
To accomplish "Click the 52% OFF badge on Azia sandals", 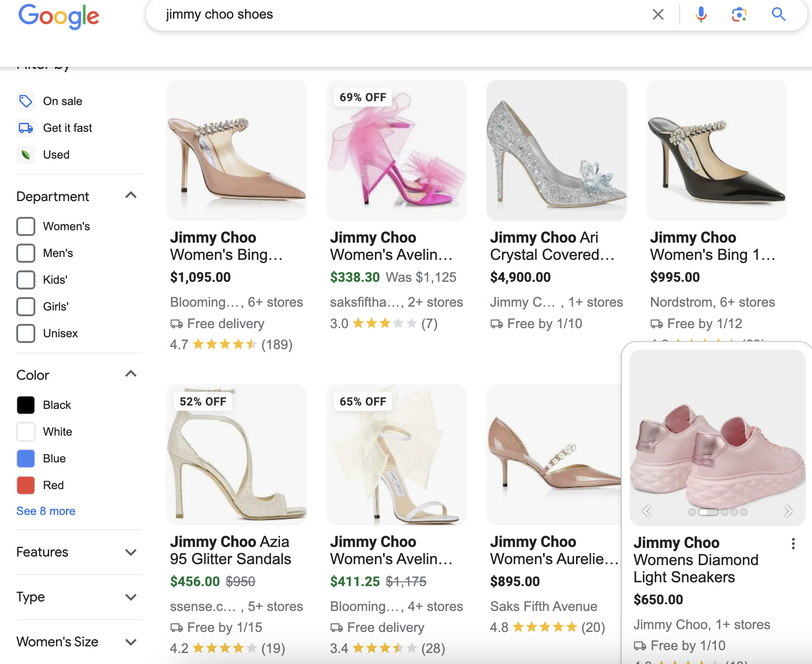I will 203,402.
